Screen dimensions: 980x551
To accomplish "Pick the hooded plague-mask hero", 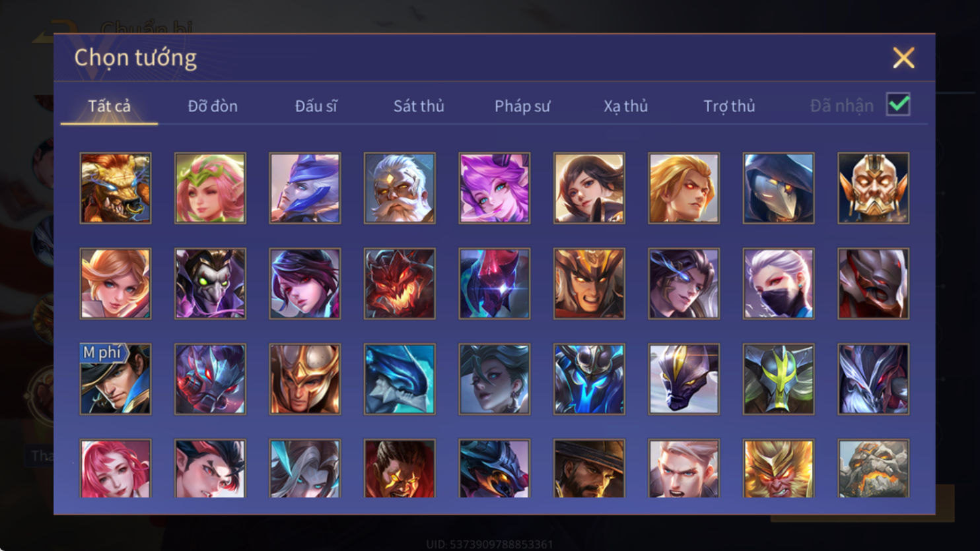I will pos(779,188).
